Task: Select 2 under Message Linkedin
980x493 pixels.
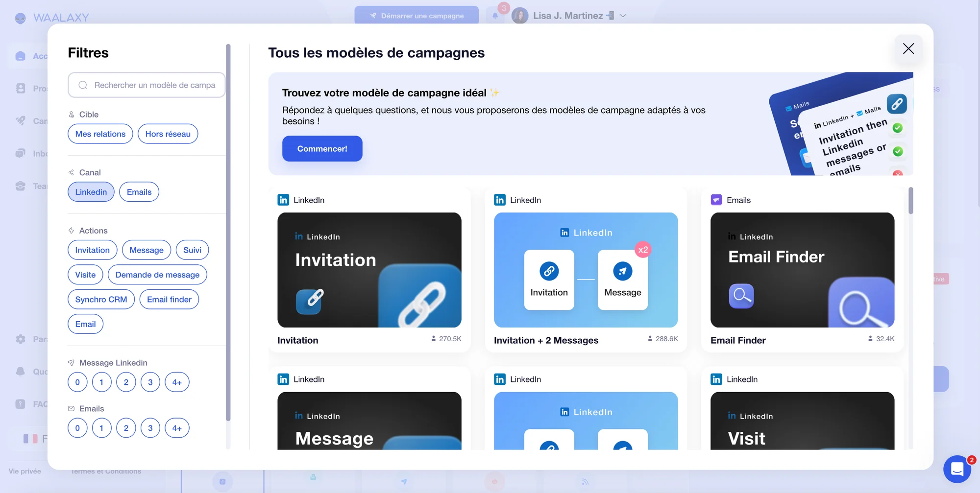Action: tap(126, 382)
